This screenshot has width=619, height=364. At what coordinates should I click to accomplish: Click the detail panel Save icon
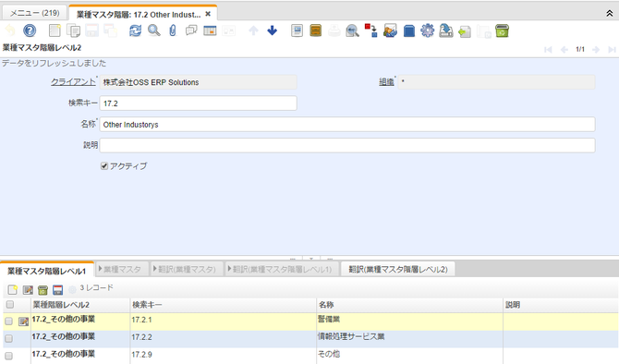57,290
